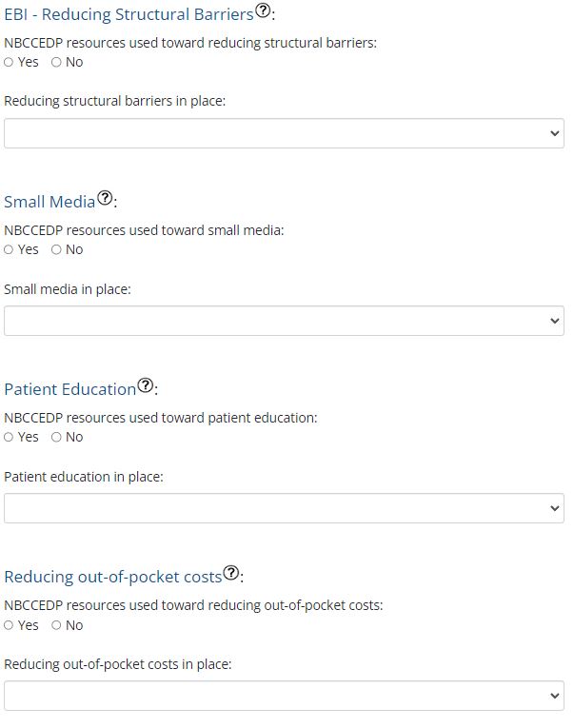Click the help icon next to Small Media
574x728 pixels.
(x=106, y=198)
